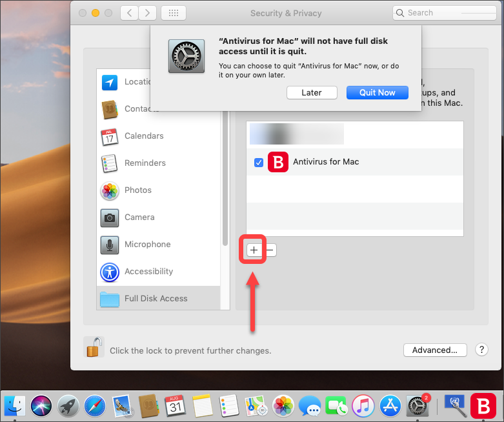Click the plus button to add an app
The height and width of the screenshot is (422, 504).
tap(254, 250)
